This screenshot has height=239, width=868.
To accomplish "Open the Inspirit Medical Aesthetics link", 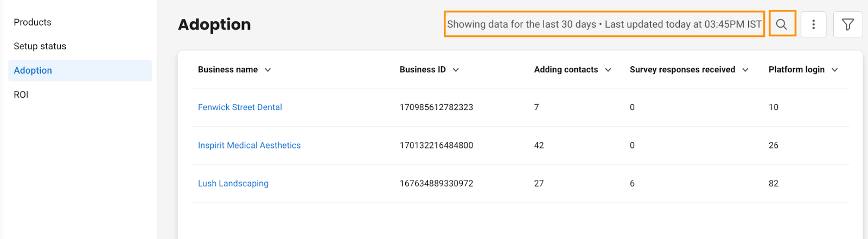I will [x=249, y=145].
